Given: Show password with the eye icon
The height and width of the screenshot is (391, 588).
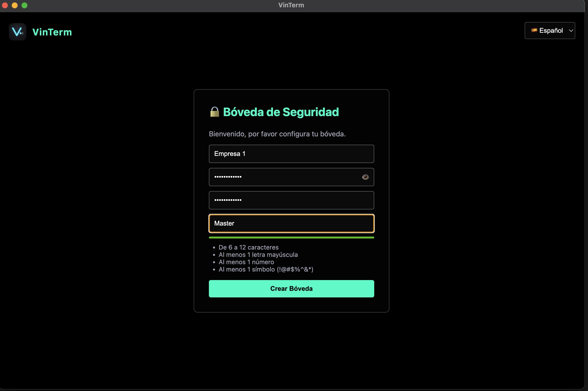Looking at the screenshot, I should click(x=365, y=177).
